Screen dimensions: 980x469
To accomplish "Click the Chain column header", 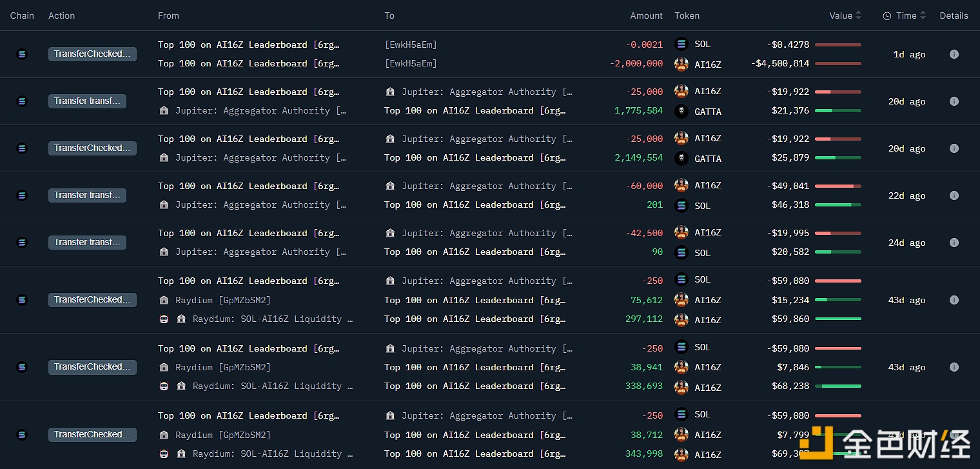I will (22, 15).
